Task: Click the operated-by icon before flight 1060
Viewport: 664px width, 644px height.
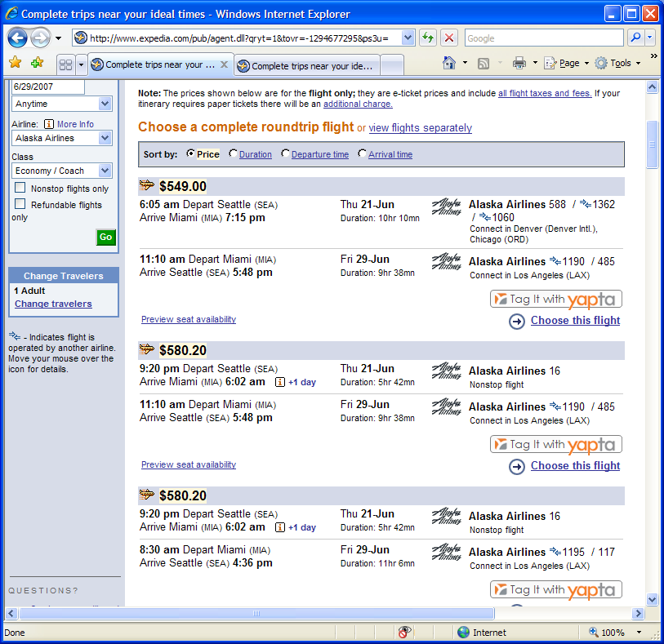Action: 485,216
